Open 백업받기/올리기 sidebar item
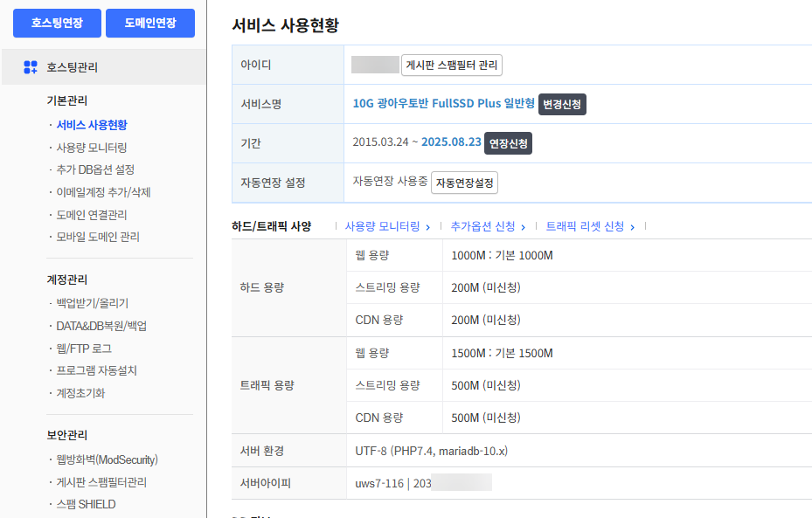This screenshot has width=812, height=518. tap(92, 303)
